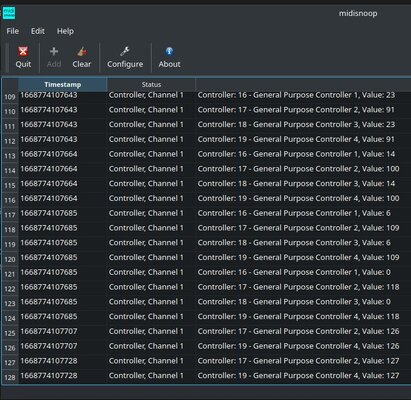Open Configure wrench tool
The image size is (411, 400).
click(125, 51)
